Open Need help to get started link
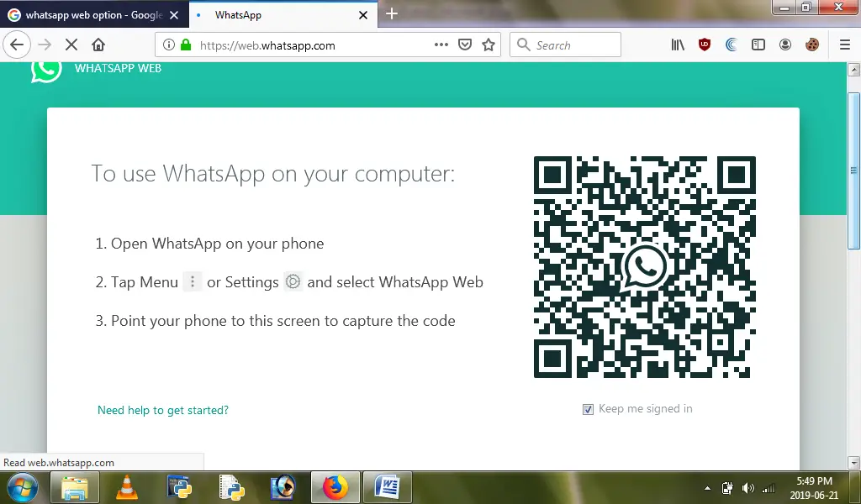Viewport: 861px width, 504px height. pos(163,410)
